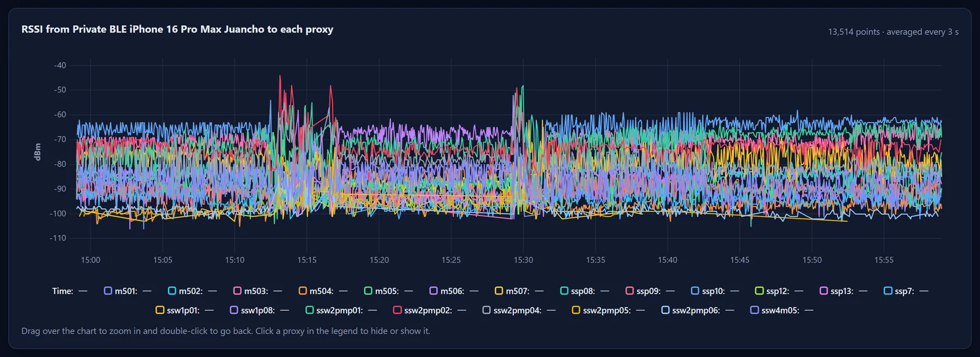
Task: Hide the m504 proxy line
Action: pyautogui.click(x=323, y=291)
